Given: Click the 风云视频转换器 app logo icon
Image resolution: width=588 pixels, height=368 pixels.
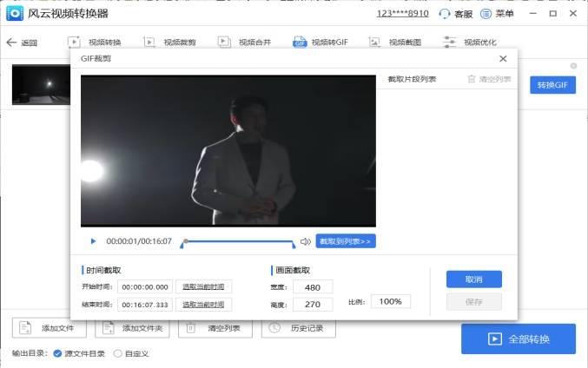Looking at the screenshot, I should coord(15,14).
